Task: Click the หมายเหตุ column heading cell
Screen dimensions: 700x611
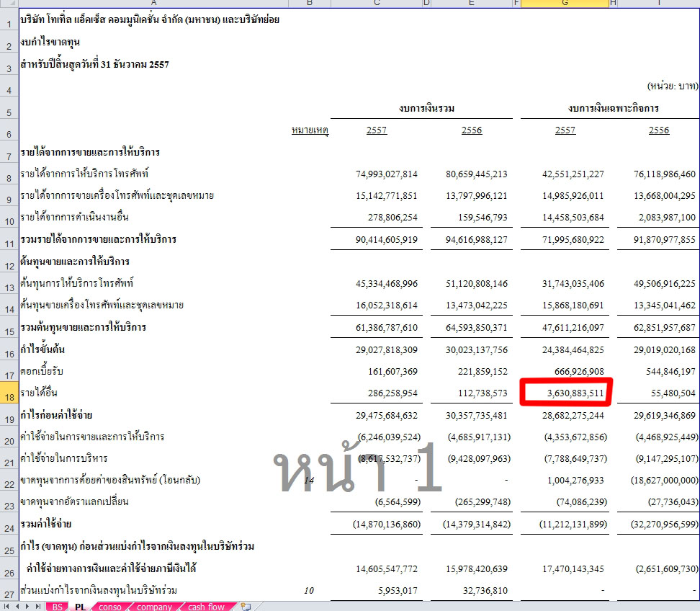Action: coord(310,130)
